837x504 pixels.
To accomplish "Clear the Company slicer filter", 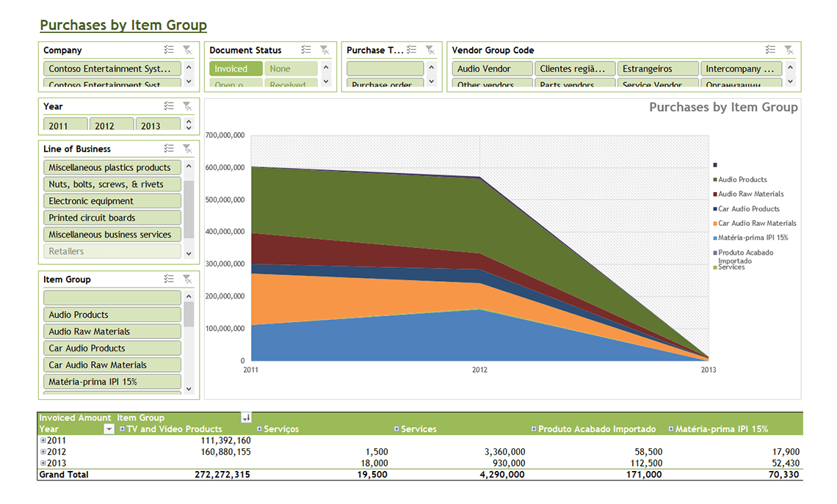I will point(187,50).
